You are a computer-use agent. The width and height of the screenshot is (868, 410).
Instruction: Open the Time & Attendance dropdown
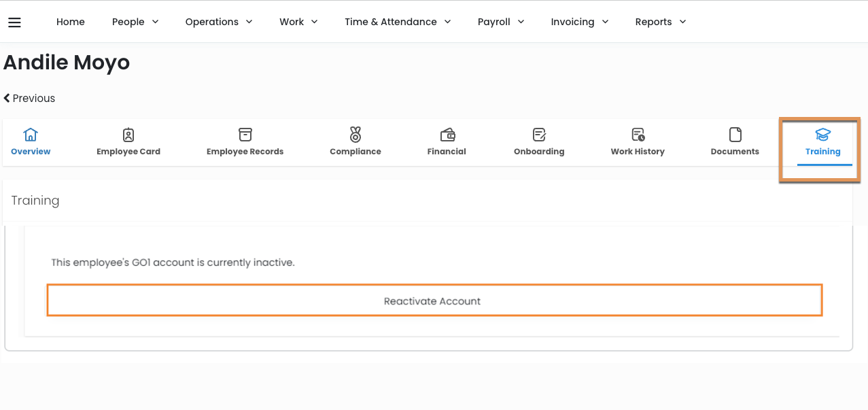tap(397, 22)
